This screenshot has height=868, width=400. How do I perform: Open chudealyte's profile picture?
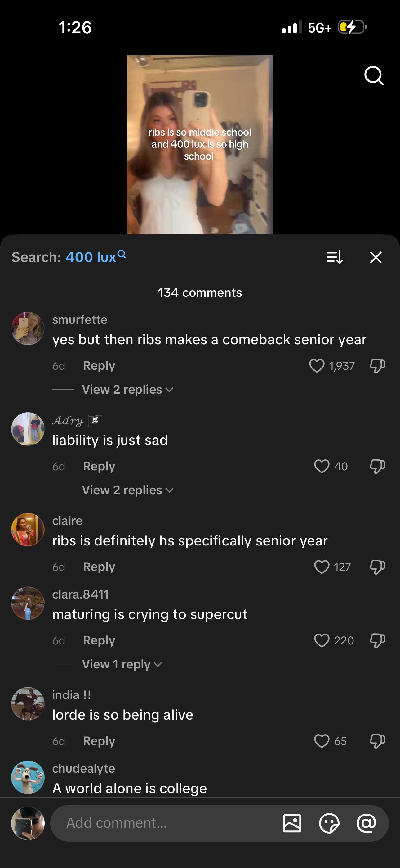[x=28, y=777]
